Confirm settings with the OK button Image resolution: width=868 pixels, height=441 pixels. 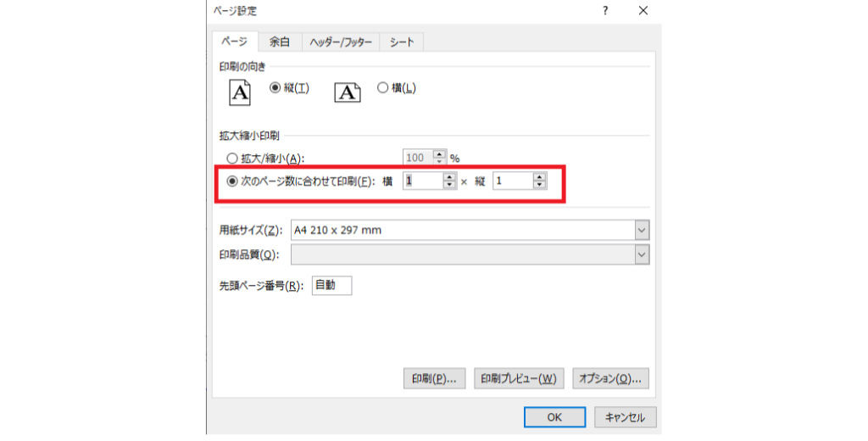554,417
